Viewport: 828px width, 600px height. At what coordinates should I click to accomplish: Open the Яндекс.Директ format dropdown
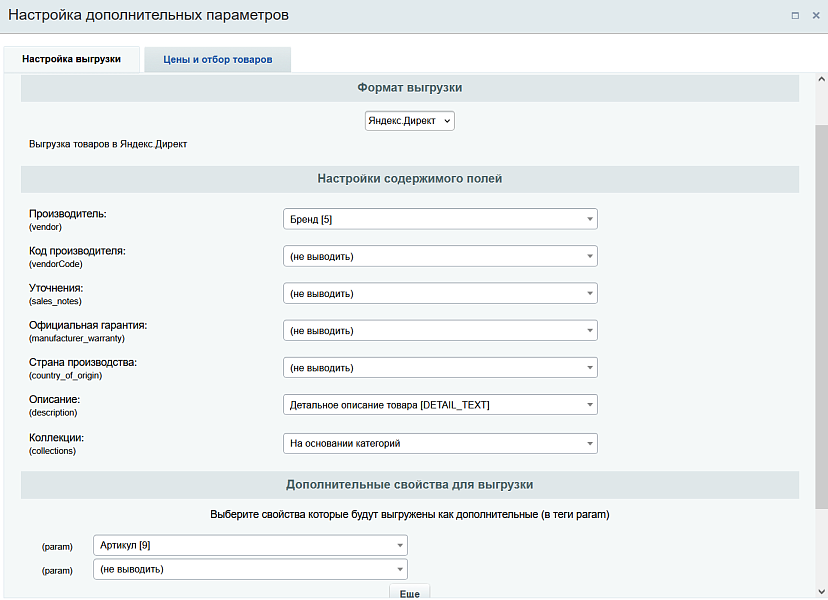(409, 121)
